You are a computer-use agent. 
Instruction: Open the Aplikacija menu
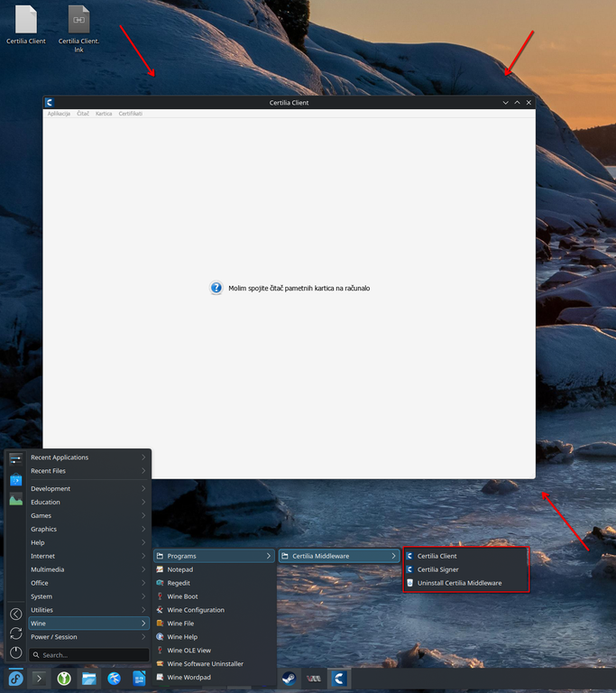coord(59,114)
